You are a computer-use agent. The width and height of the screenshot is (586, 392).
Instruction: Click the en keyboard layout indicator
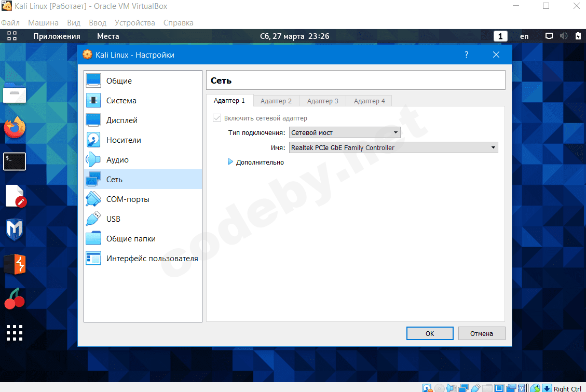(524, 36)
